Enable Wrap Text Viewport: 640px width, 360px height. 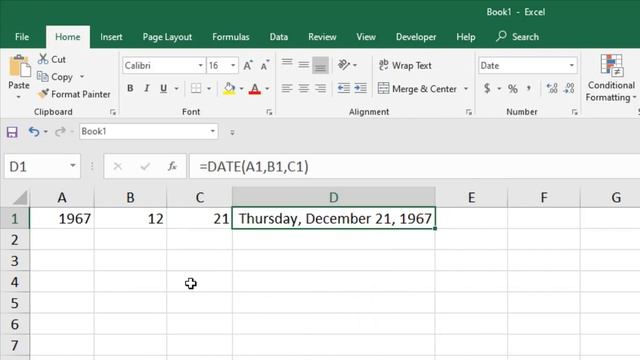point(405,65)
